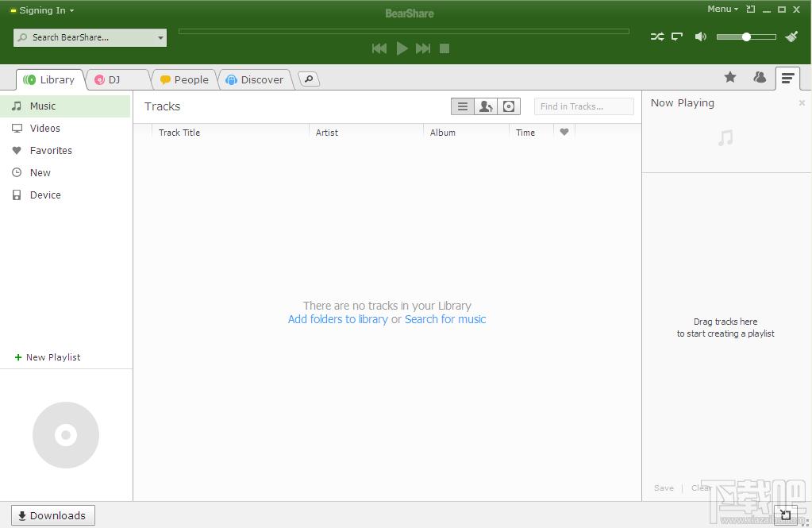Open the Signing In status dropdown
The height and width of the screenshot is (528, 812).
tap(42, 10)
